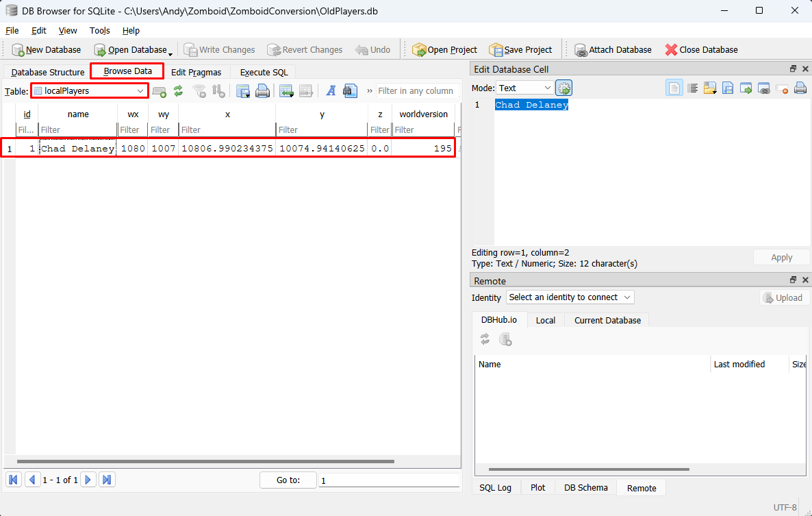
Task: Insert a new record into localPlayers
Action: point(157,90)
